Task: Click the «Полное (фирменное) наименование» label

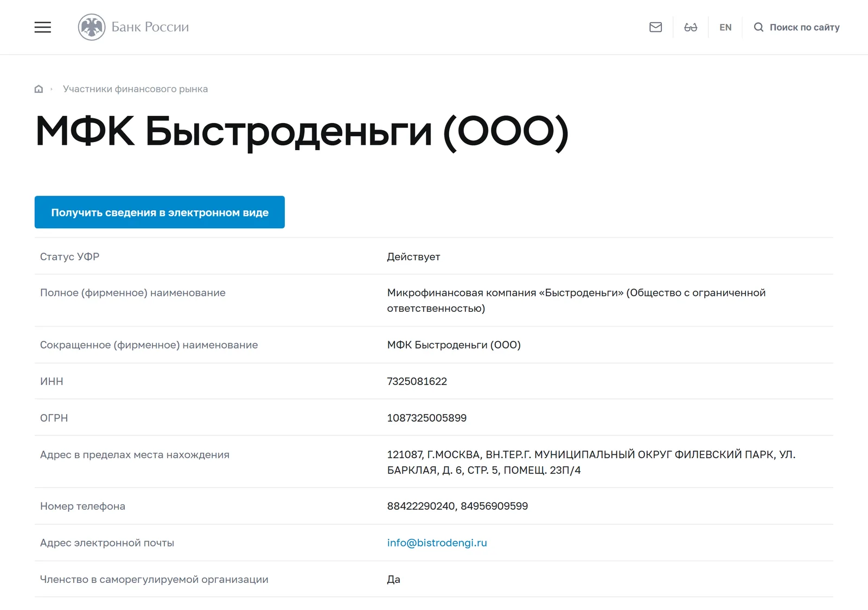Action: (x=132, y=293)
